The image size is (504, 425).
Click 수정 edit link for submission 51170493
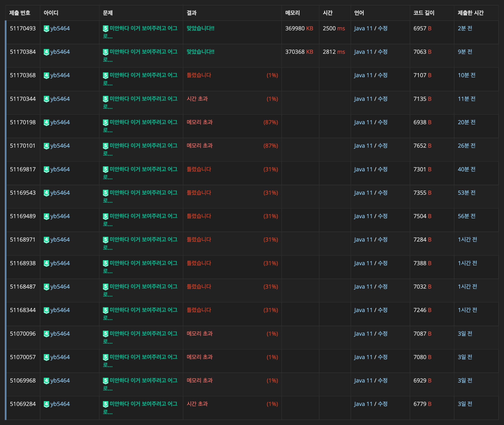click(x=382, y=28)
